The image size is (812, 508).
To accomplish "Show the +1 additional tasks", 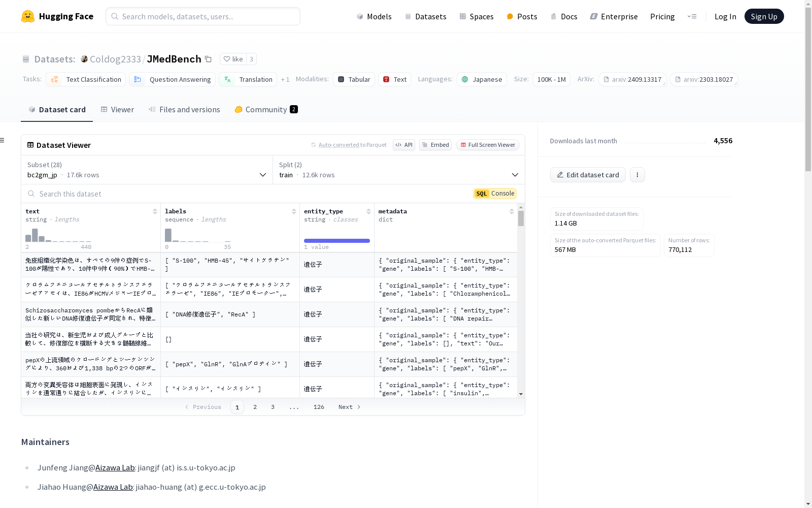I will coord(285,79).
